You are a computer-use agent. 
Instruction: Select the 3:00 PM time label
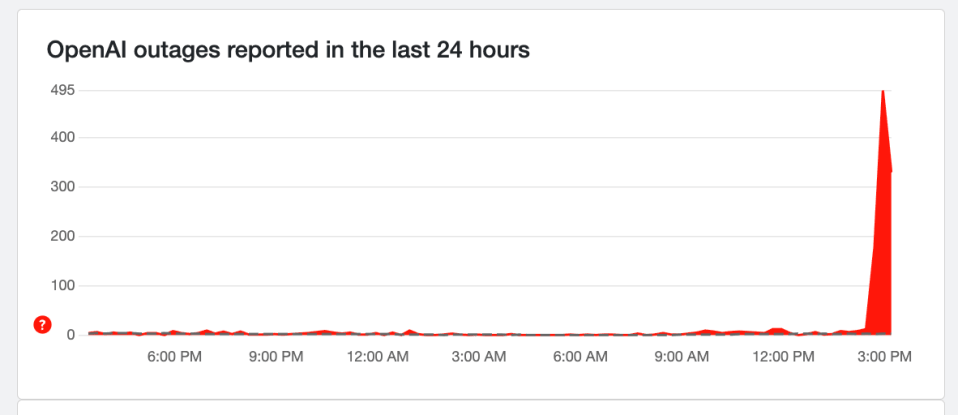(885, 356)
